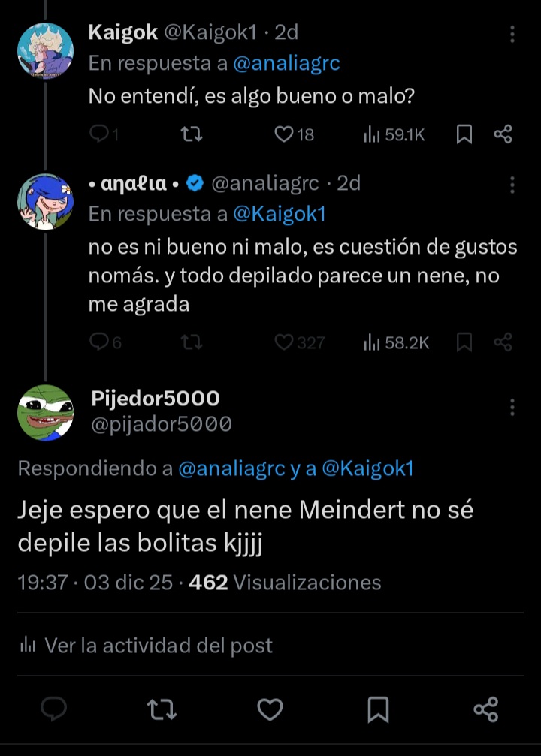
Task: Share analia's reply tweet
Action: [503, 342]
